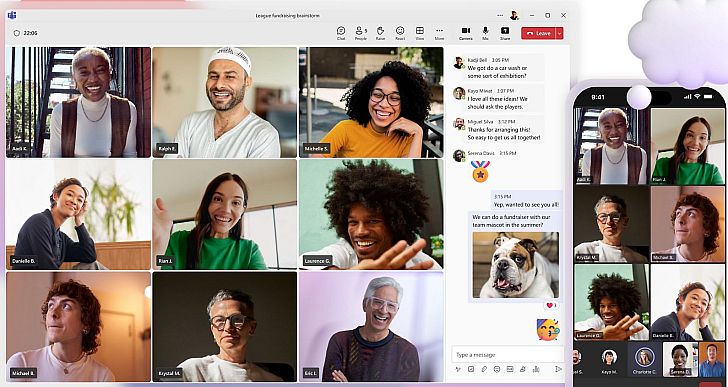Open the Chat panel icon in toolbar

point(341,33)
